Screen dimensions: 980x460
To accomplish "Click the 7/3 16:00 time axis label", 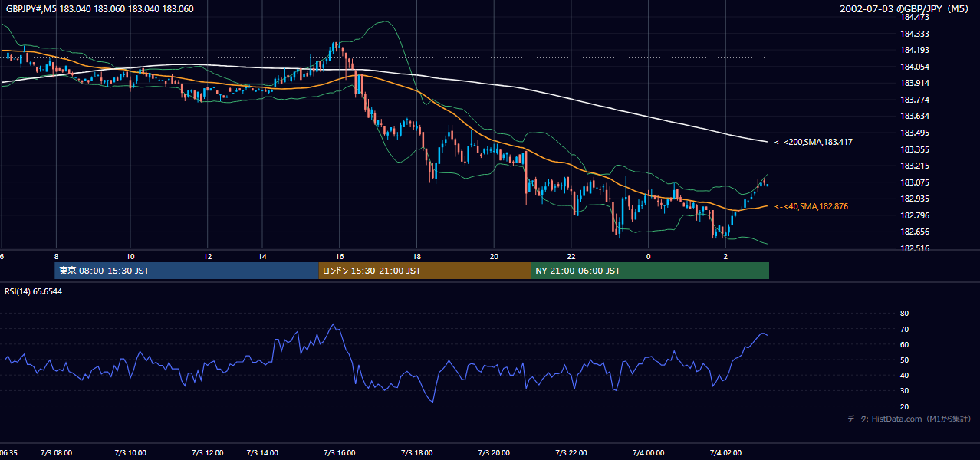I will coord(340,453).
